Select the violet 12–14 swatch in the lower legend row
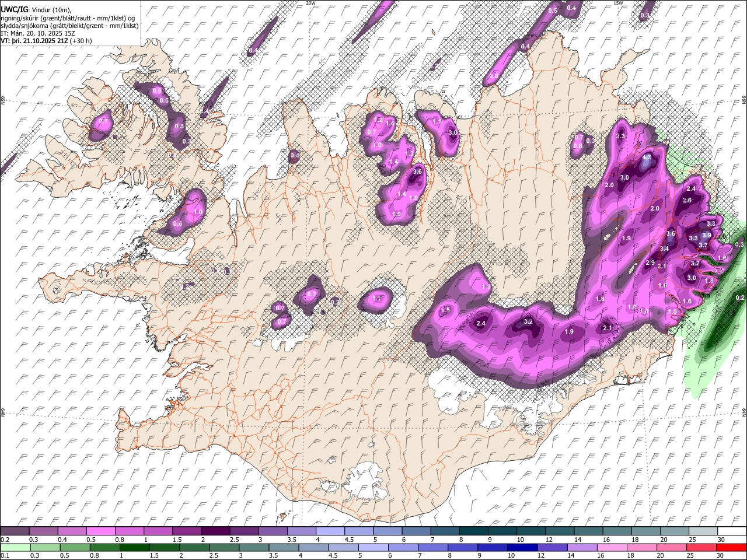 click(x=552, y=547)
